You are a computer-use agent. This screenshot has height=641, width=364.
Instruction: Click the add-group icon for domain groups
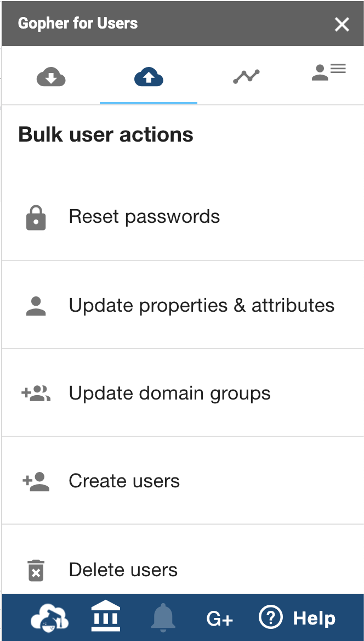point(36,393)
